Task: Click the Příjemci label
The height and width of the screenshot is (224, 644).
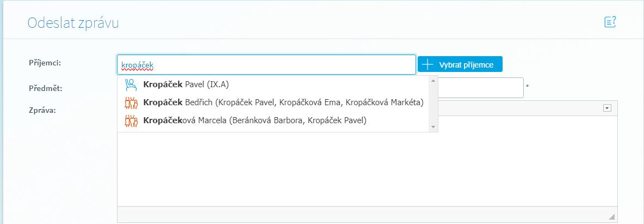Action: (x=45, y=63)
